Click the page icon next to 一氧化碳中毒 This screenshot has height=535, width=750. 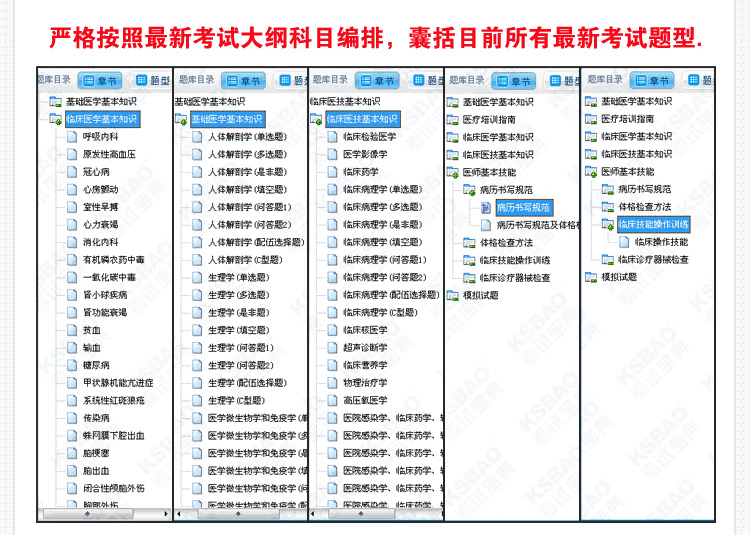(x=72, y=277)
